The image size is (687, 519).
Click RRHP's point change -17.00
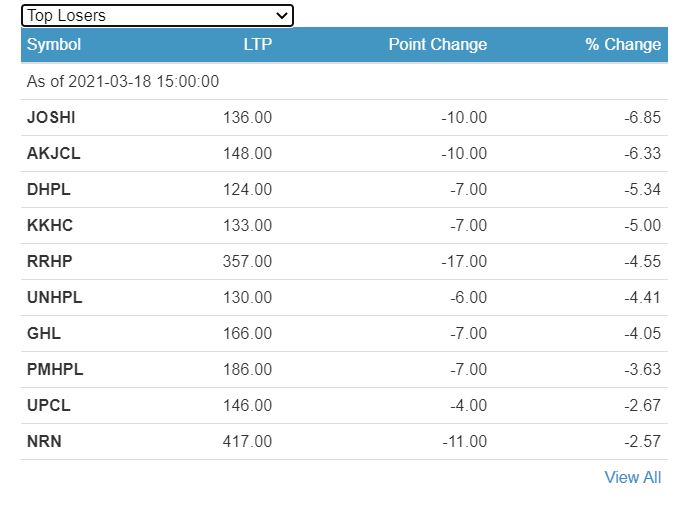tap(464, 261)
